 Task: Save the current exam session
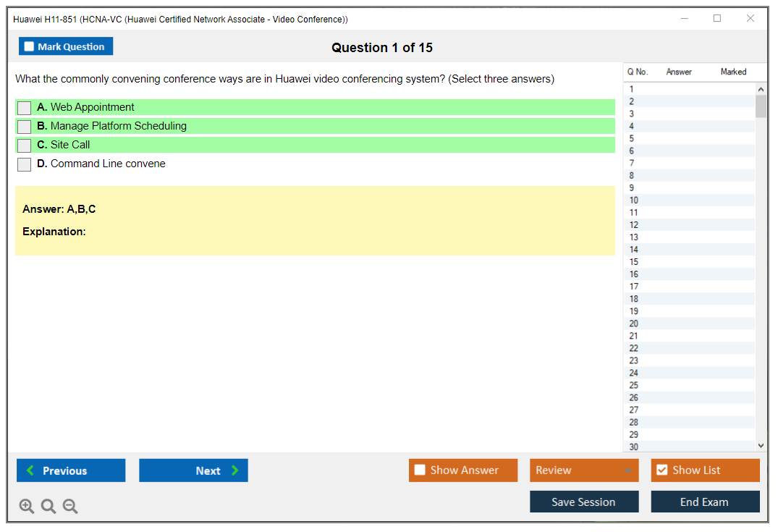[584, 502]
